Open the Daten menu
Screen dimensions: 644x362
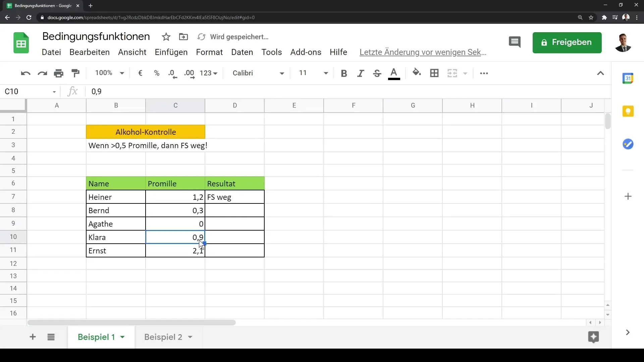tap(242, 52)
